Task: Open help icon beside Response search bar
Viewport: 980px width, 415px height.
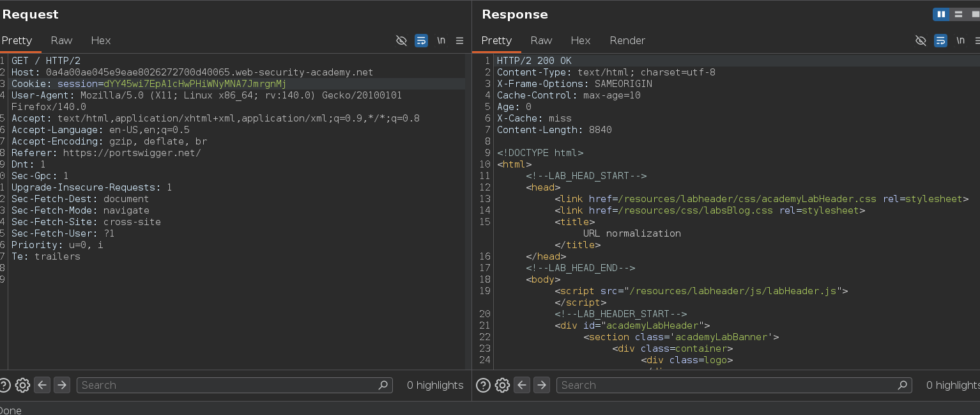Action: point(484,385)
